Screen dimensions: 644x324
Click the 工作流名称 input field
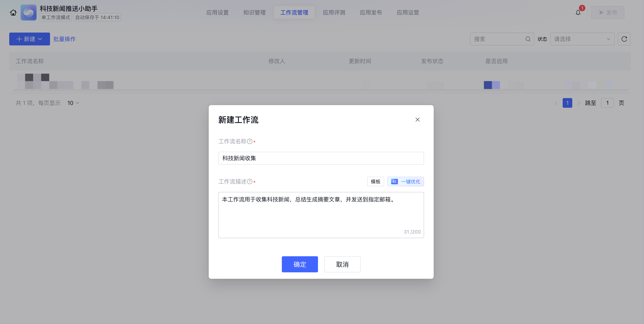click(x=321, y=158)
